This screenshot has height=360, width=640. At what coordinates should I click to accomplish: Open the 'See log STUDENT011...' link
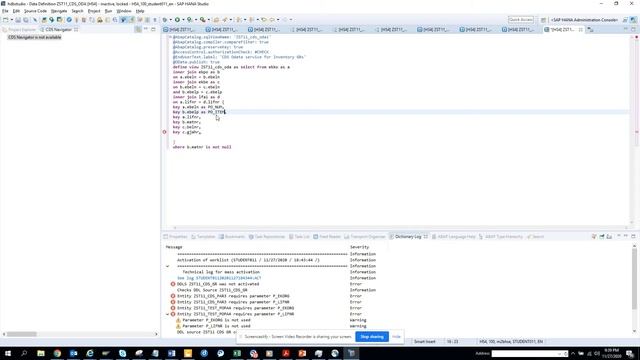click(219, 278)
